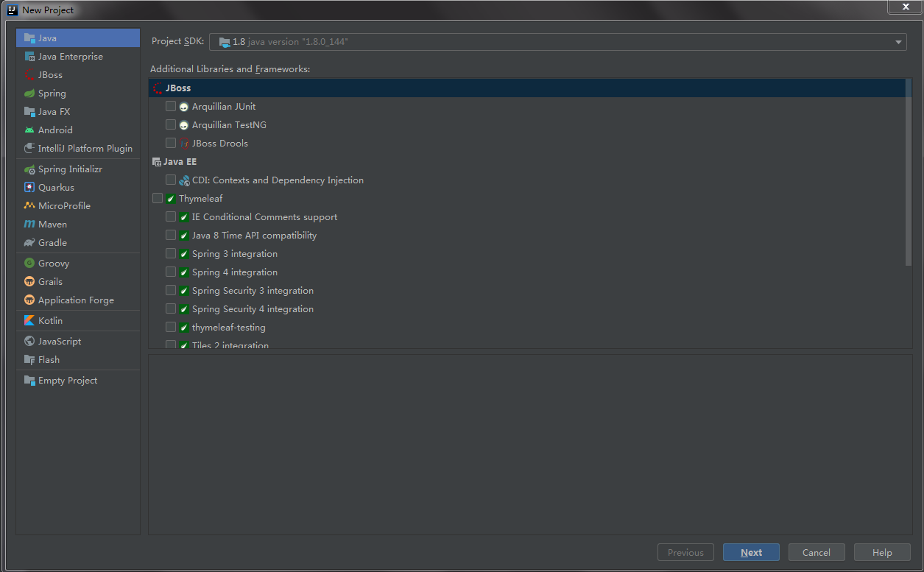Enable Spring Security 3 integration checkbox
This screenshot has height=572, width=924.
click(x=171, y=290)
